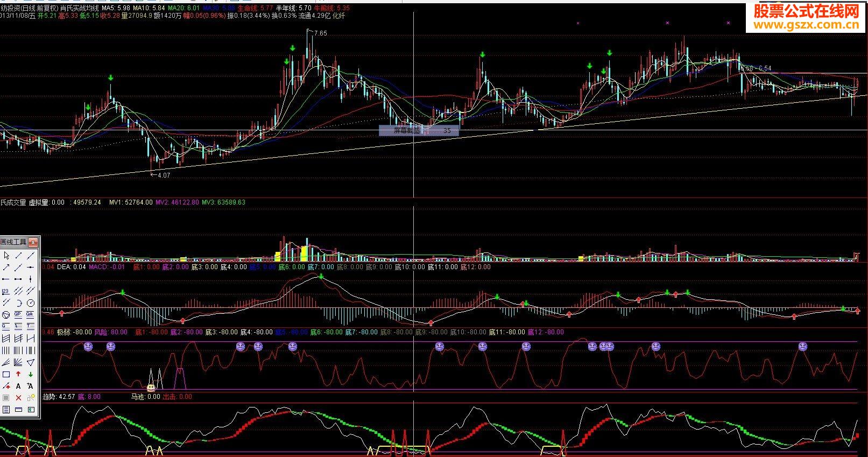Choose the horizontal line with center dot tool
This screenshot has width=868, height=457.
pyautogui.click(x=31, y=267)
